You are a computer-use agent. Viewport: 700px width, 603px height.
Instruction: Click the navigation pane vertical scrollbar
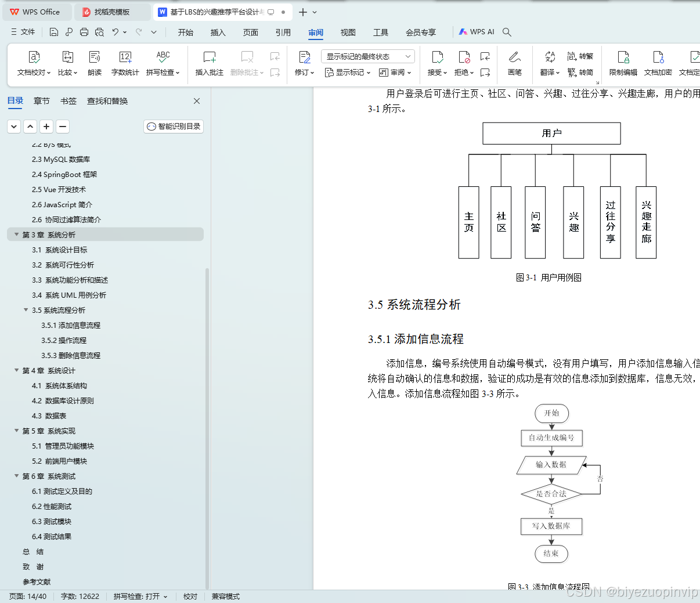point(207,428)
